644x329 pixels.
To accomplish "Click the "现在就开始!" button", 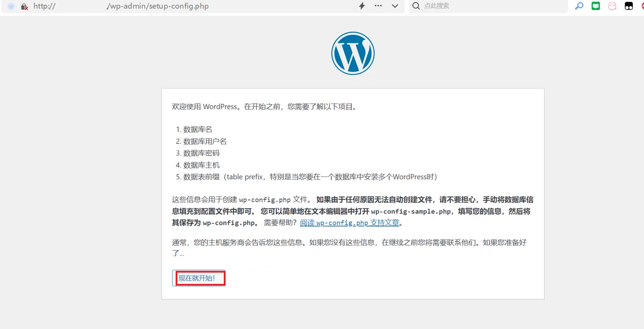I will click(x=199, y=278).
